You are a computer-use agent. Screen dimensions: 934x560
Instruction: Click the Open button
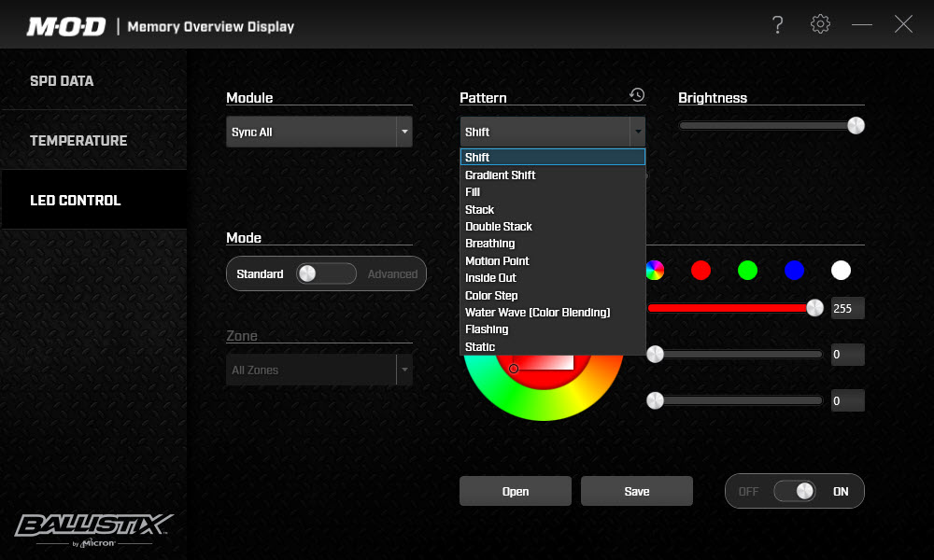click(x=516, y=491)
